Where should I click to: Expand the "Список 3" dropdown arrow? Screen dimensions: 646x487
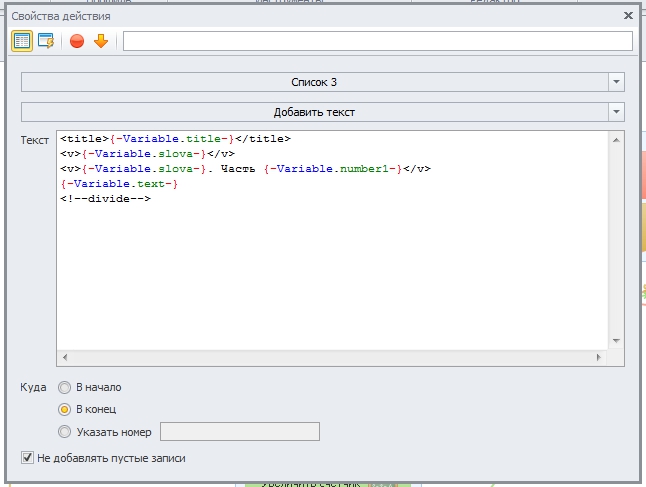click(616, 82)
